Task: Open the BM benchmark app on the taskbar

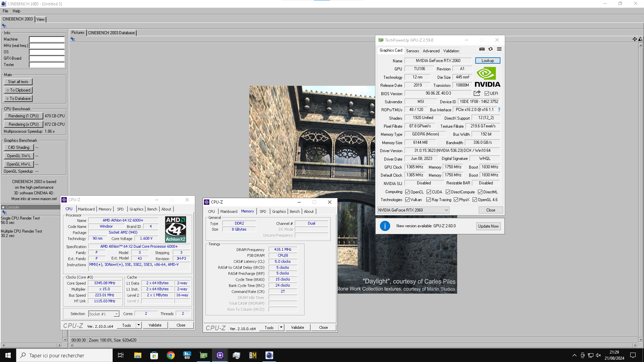Action: pyautogui.click(x=253, y=355)
